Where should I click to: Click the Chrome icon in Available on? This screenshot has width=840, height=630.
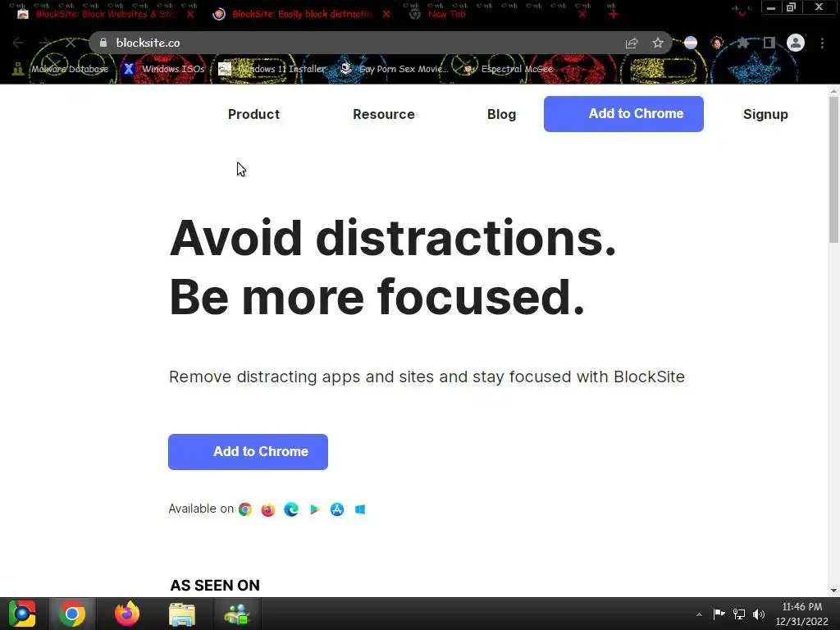(245, 509)
